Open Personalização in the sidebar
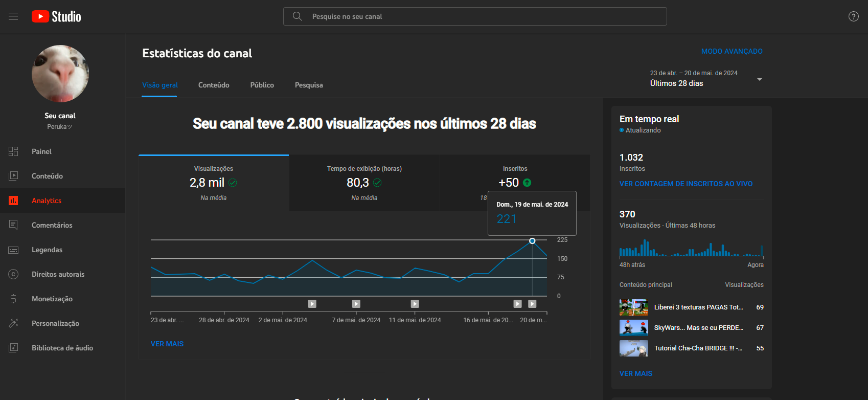The height and width of the screenshot is (400, 868). coord(62,323)
